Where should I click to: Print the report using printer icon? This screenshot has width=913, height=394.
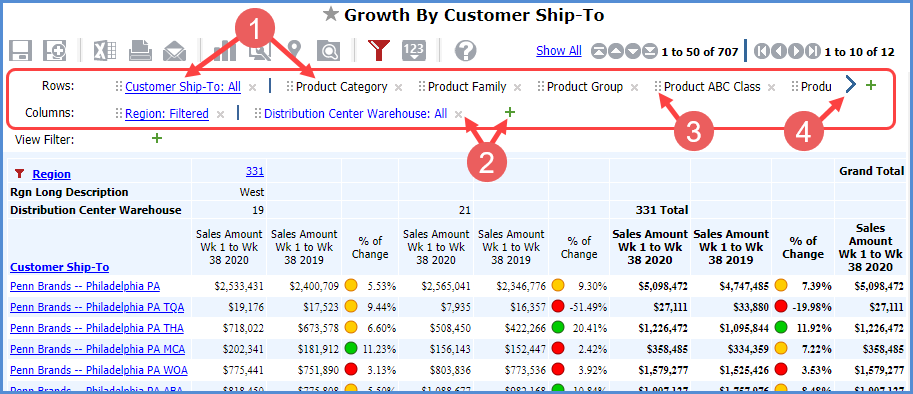pos(140,51)
